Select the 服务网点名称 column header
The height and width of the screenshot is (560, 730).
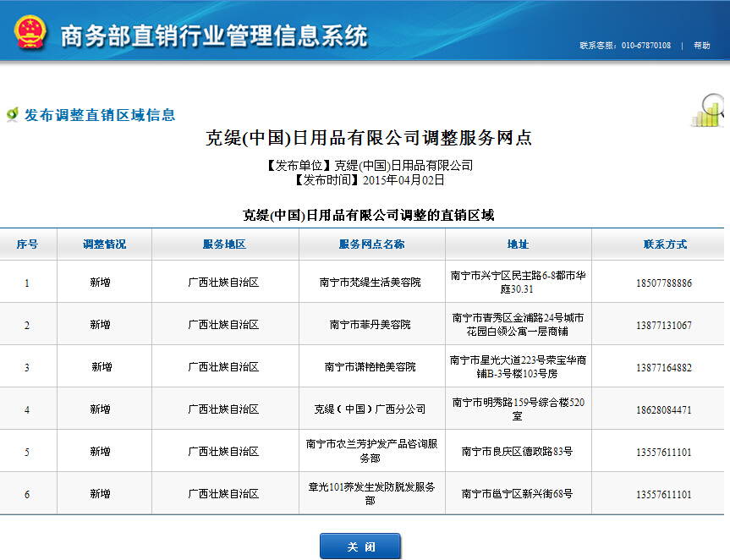(371, 244)
